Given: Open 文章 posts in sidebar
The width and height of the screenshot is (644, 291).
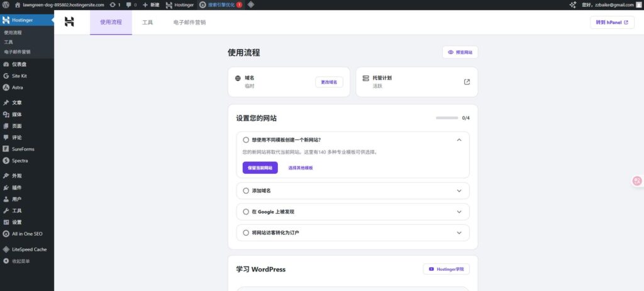Looking at the screenshot, I should coord(26,103).
